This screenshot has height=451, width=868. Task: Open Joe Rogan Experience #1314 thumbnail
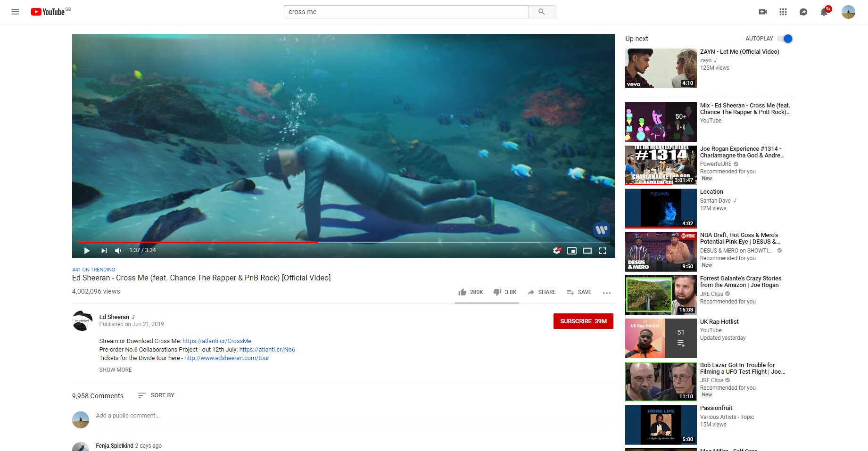(x=661, y=165)
